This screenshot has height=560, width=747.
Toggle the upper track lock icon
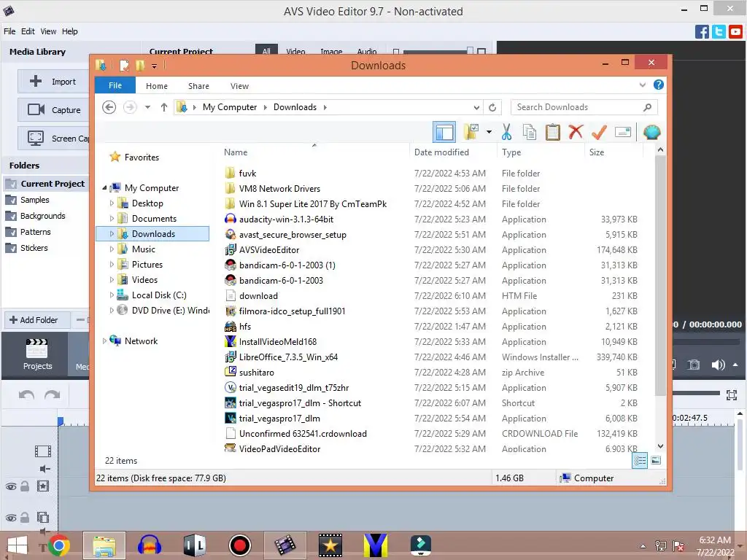pos(25,486)
